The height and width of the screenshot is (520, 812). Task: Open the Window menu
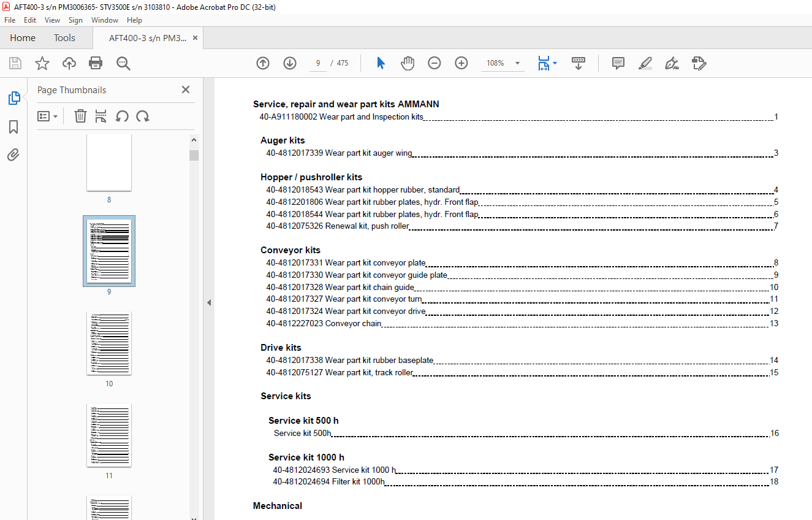[105, 20]
